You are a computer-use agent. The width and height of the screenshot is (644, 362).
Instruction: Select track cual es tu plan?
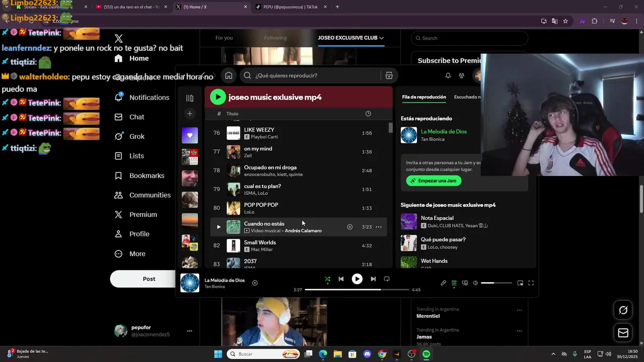[x=298, y=190]
